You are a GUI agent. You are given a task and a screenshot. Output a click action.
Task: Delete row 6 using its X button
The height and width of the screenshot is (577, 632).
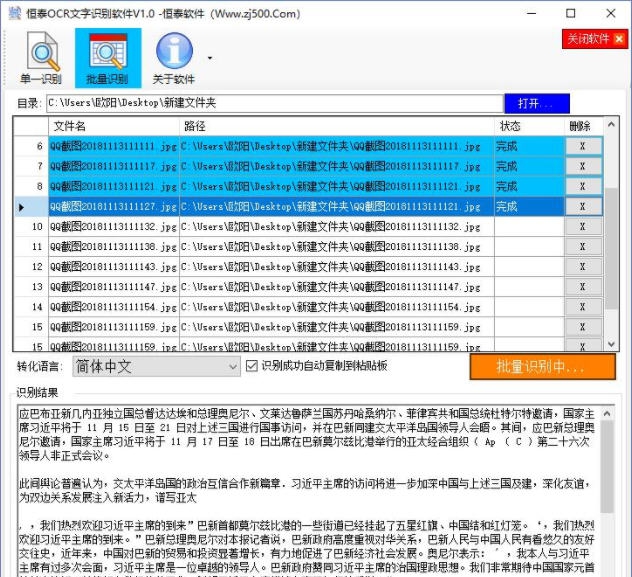[582, 146]
